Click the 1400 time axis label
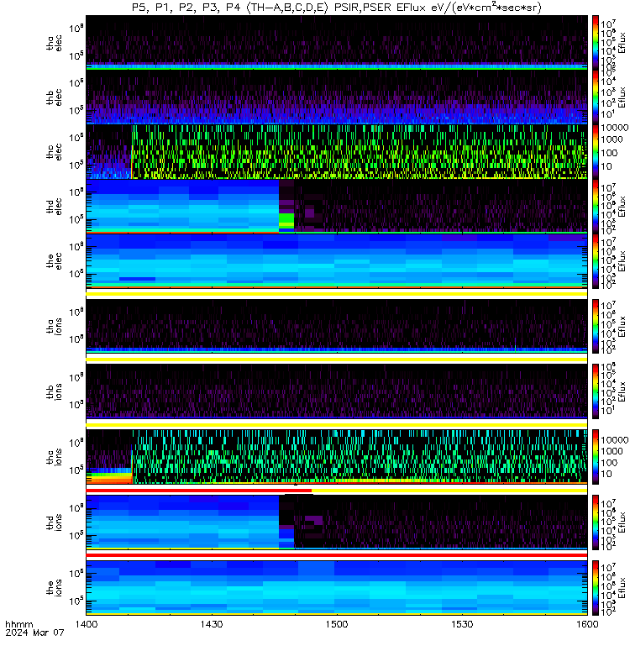This screenshot has height=672, width=630. pos(87,624)
